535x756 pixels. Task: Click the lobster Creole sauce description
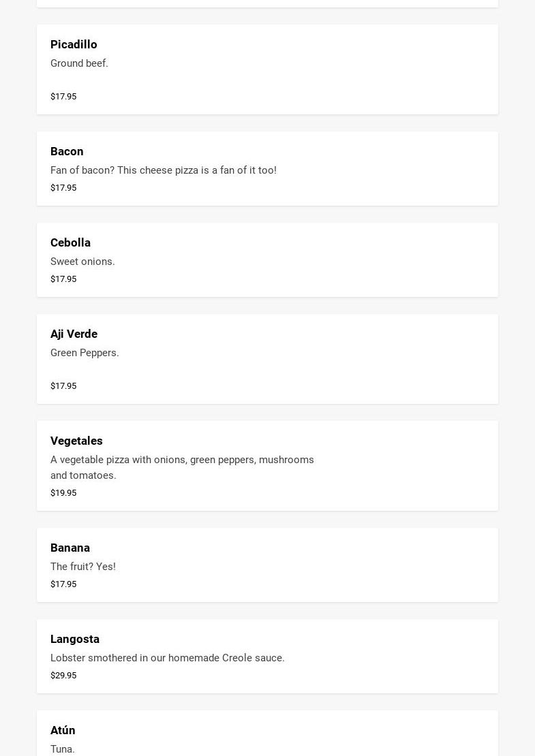pyautogui.click(x=168, y=658)
